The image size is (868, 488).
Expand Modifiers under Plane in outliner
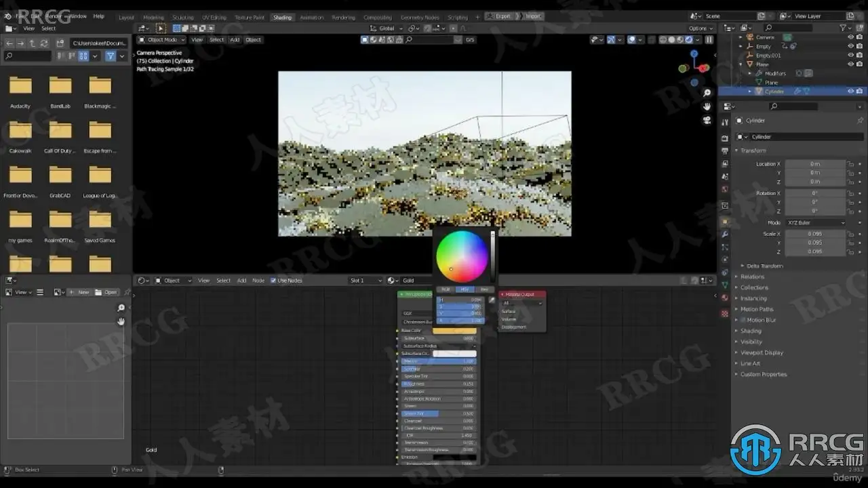pos(750,73)
